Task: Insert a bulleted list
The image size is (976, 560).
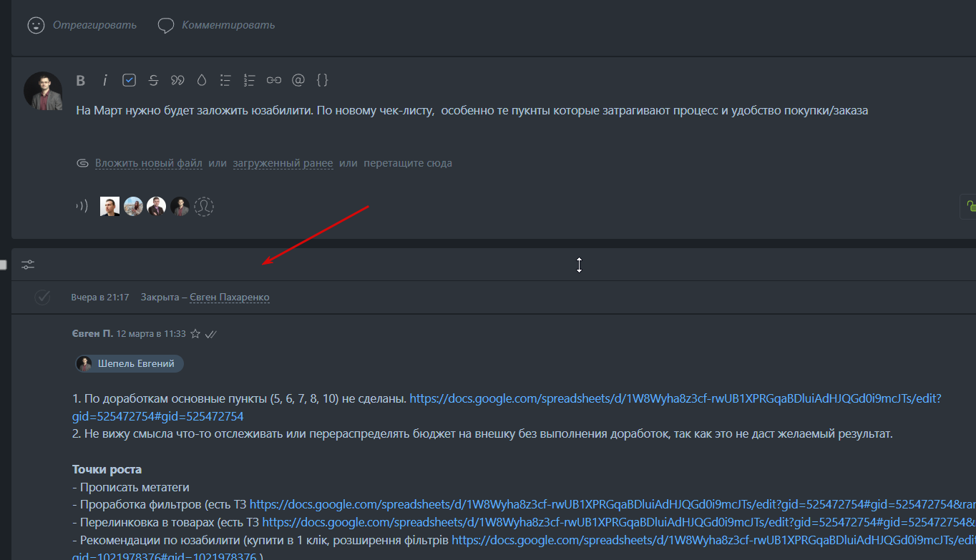Action: 225,80
